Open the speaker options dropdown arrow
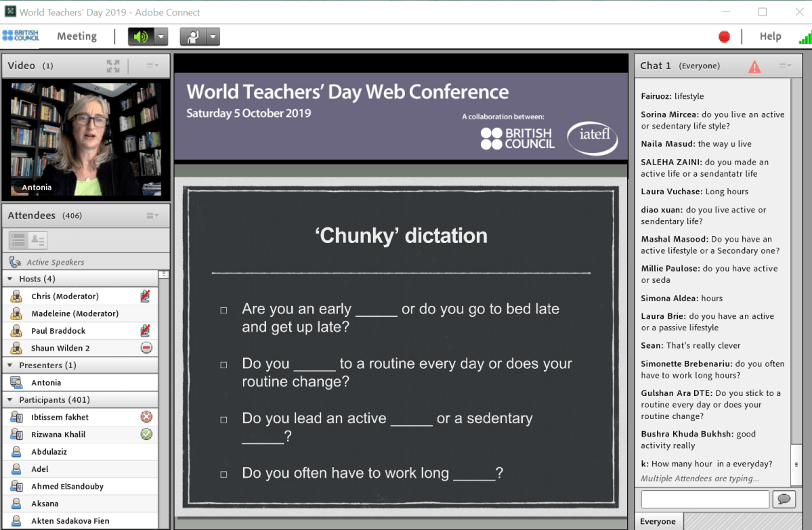This screenshot has width=812, height=530. point(161,37)
